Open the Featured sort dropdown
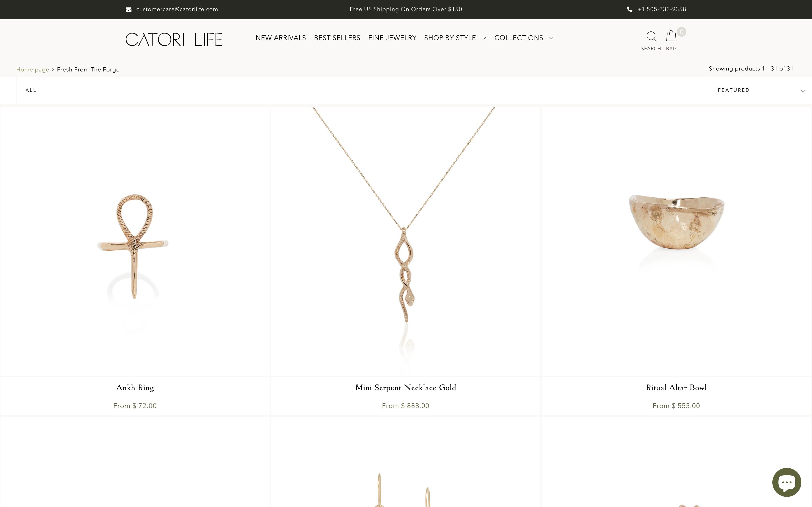 click(760, 90)
